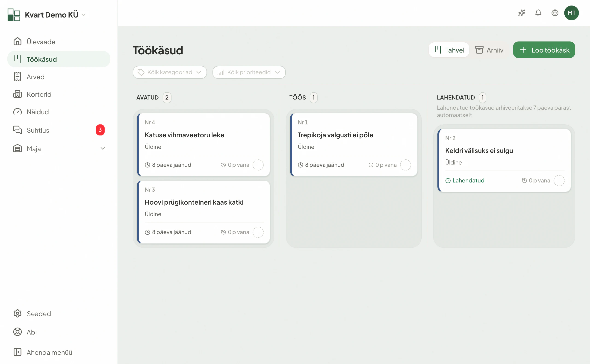Click assignee circle on Keldri välisuks card

click(x=559, y=181)
